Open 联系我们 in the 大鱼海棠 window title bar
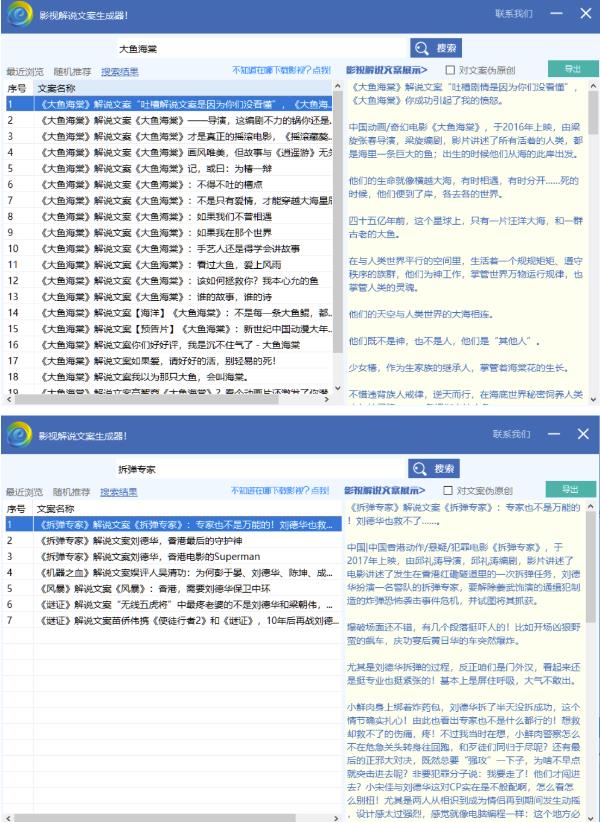Viewport: 600px width, 822px height. coord(513,14)
